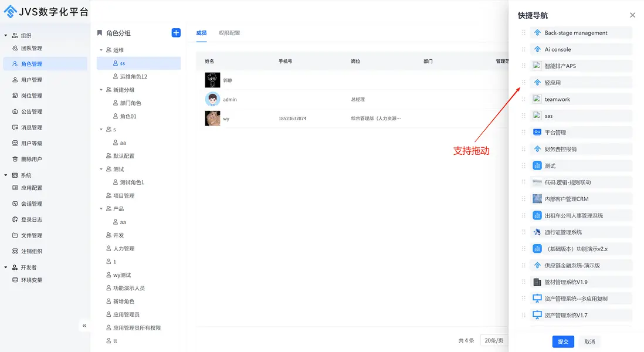Click the Ai console app icon
Screen dimensions: 644x352
537,49
